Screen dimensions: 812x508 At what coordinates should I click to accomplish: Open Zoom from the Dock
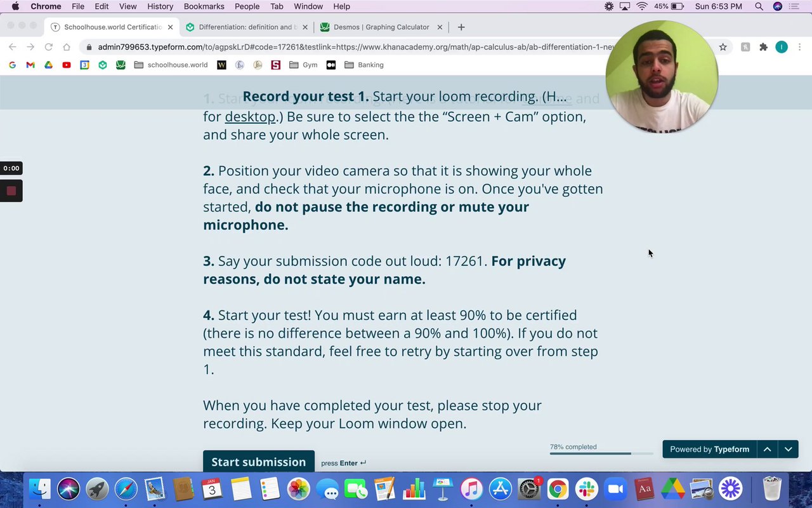point(615,489)
